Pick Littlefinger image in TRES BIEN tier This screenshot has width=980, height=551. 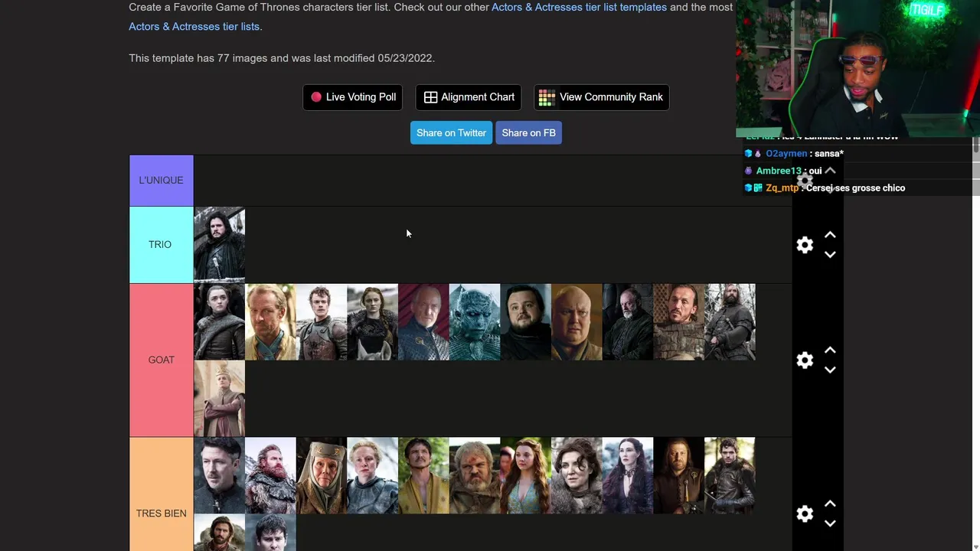(x=219, y=475)
